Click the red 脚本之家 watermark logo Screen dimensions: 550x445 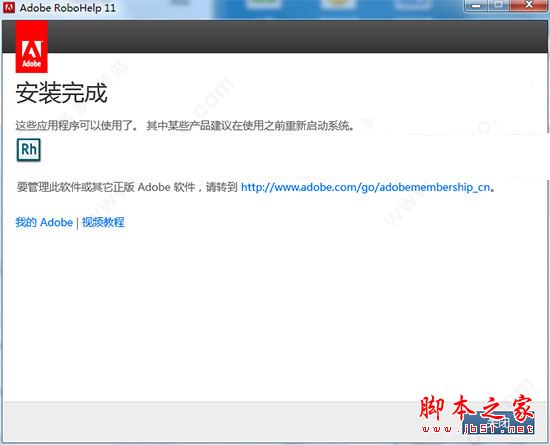coord(477,408)
